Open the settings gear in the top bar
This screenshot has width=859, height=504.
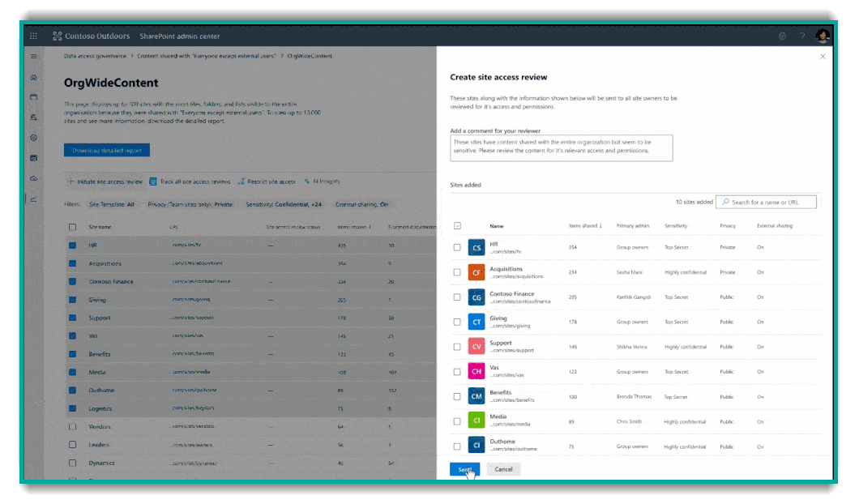782,36
